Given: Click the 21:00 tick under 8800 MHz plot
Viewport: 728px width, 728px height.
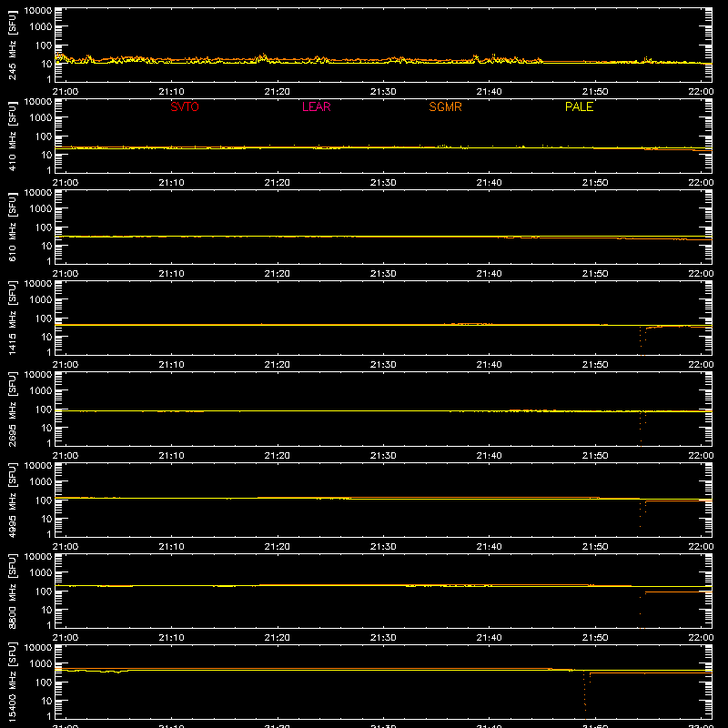Looking at the screenshot, I should click(x=66, y=638).
